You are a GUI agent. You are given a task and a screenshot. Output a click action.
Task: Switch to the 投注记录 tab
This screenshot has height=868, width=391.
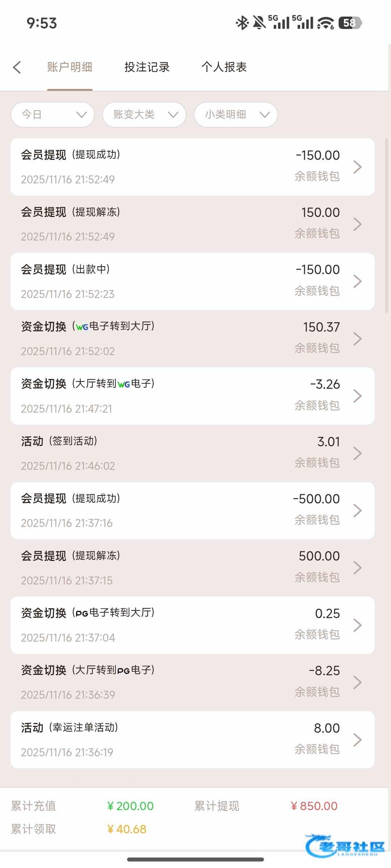[147, 67]
